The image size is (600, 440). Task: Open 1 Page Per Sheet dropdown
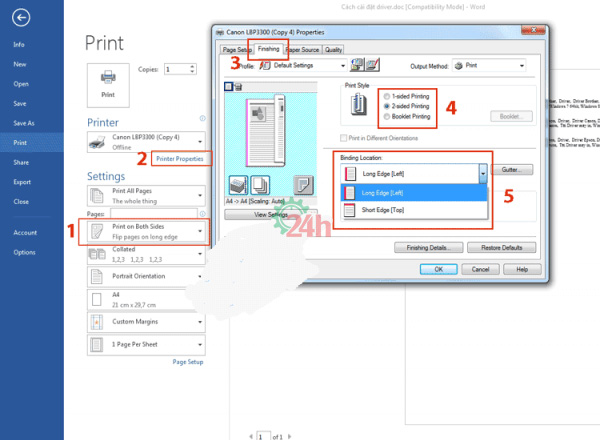tap(146, 345)
